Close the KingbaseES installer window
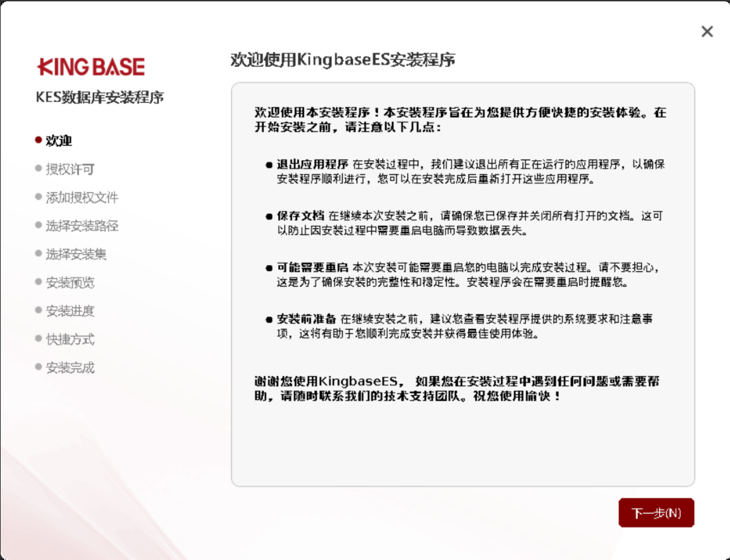 coord(707,31)
